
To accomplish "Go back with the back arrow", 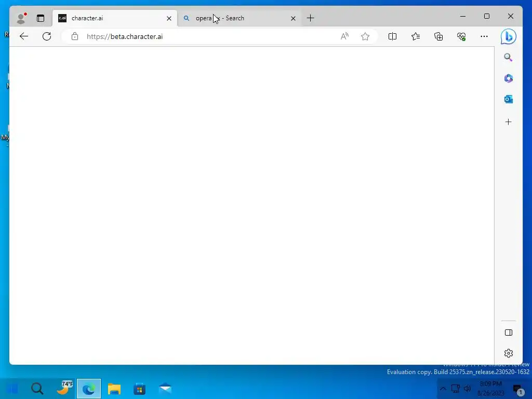I will pyautogui.click(x=24, y=36).
